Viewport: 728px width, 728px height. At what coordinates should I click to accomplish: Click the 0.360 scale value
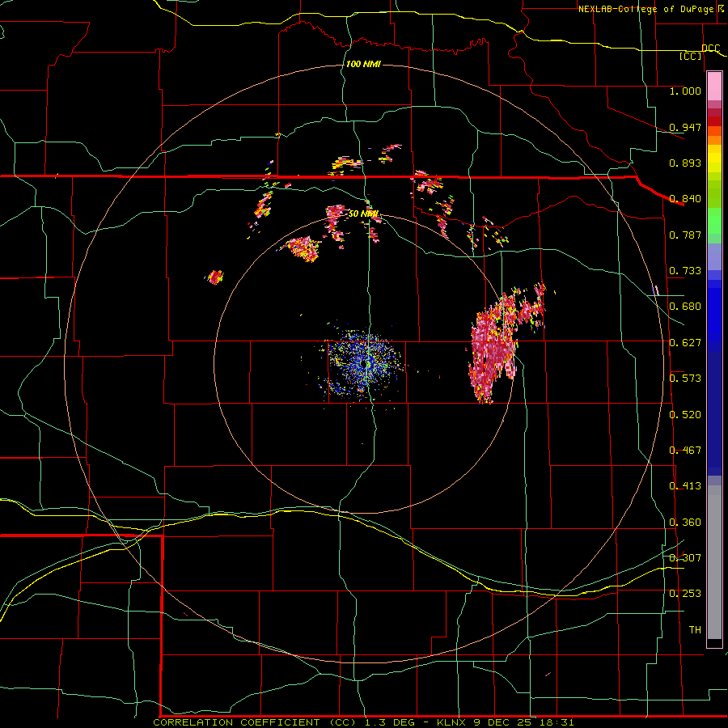tap(685, 523)
